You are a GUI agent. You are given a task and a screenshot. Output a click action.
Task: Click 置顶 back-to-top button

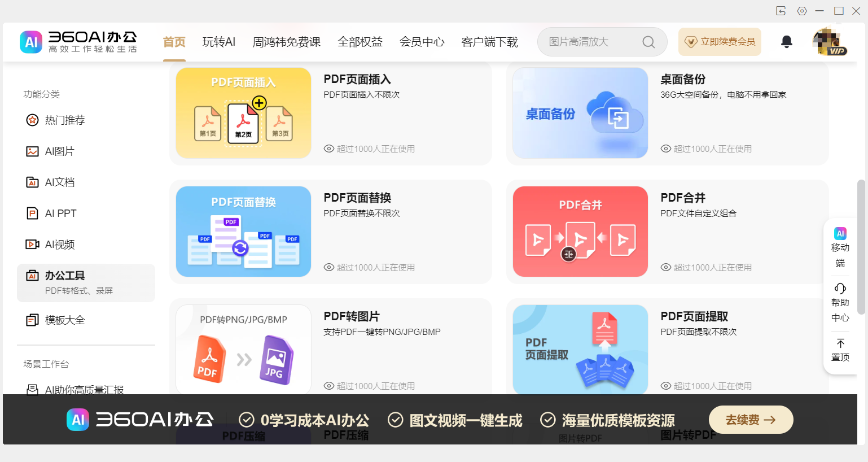[x=840, y=350]
